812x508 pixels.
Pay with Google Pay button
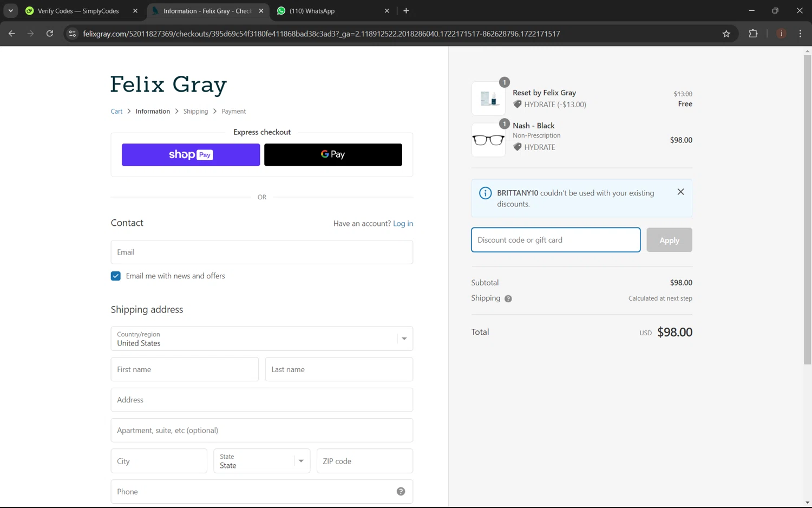click(x=333, y=155)
